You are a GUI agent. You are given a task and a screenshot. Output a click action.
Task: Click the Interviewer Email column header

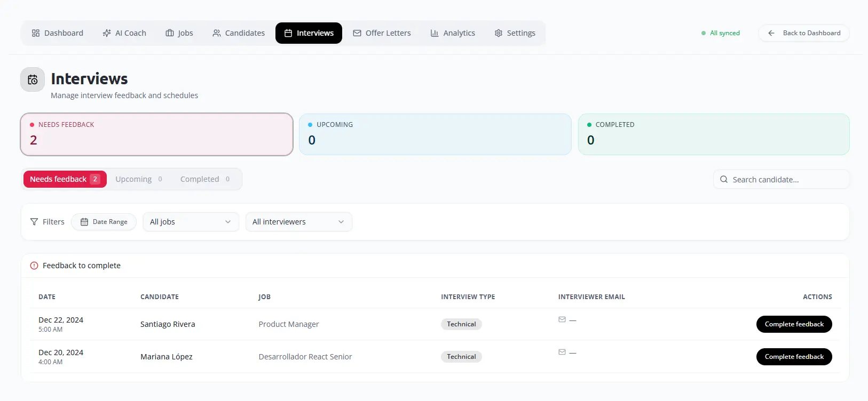(x=591, y=297)
